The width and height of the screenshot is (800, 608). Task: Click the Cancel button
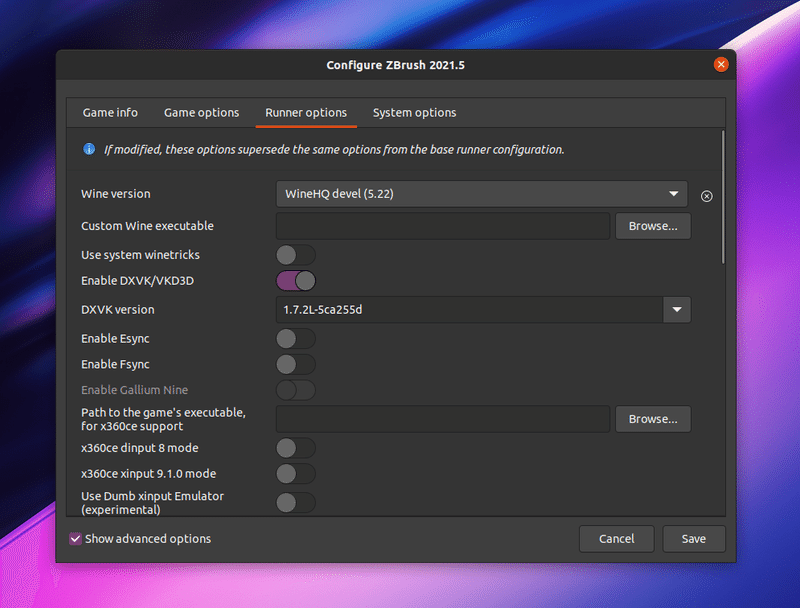click(x=616, y=539)
